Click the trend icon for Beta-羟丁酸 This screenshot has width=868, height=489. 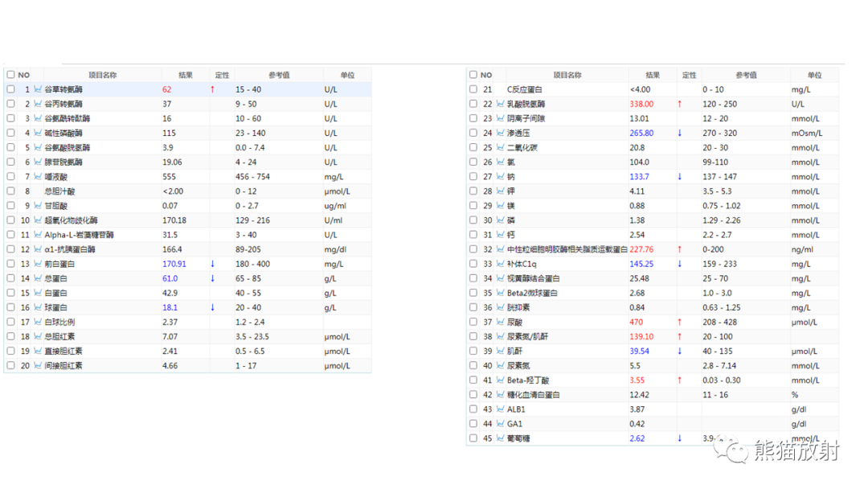coord(501,380)
